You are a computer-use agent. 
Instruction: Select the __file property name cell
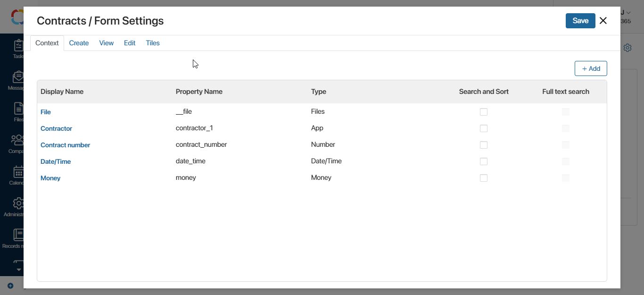click(x=184, y=111)
